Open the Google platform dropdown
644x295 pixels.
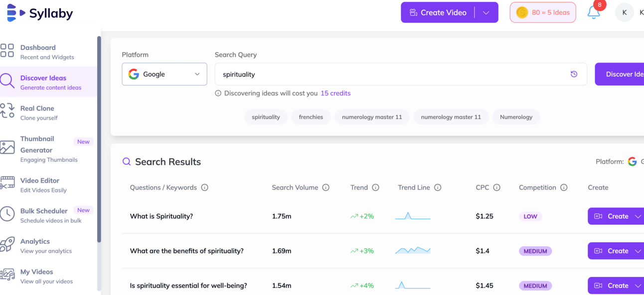pyautogui.click(x=164, y=74)
